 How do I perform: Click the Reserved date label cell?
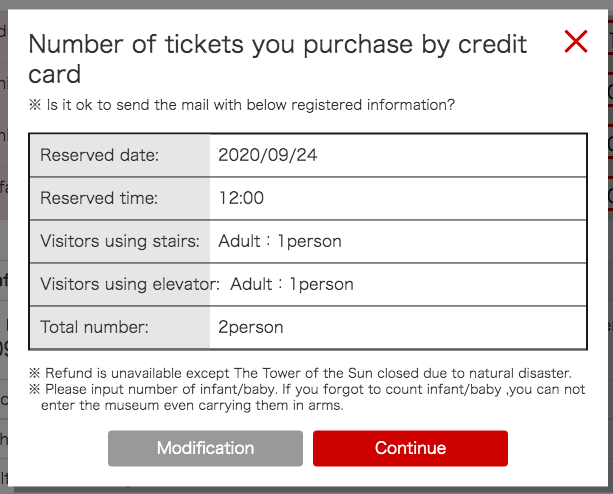(120, 155)
